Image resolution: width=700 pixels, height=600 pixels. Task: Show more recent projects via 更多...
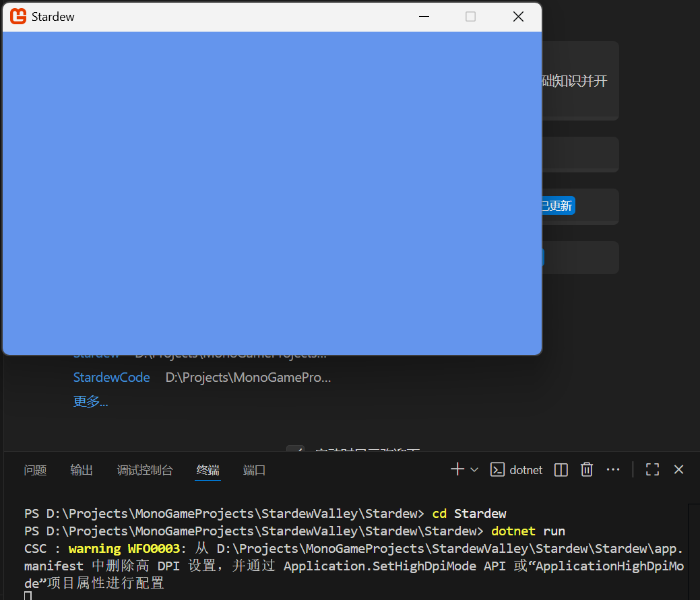coord(91,401)
